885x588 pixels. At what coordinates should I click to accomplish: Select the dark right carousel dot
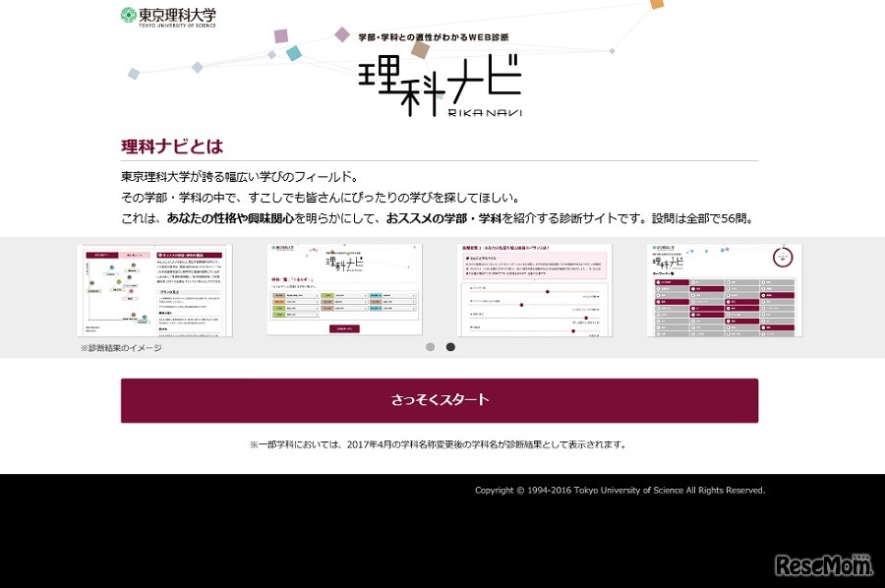coord(450,346)
